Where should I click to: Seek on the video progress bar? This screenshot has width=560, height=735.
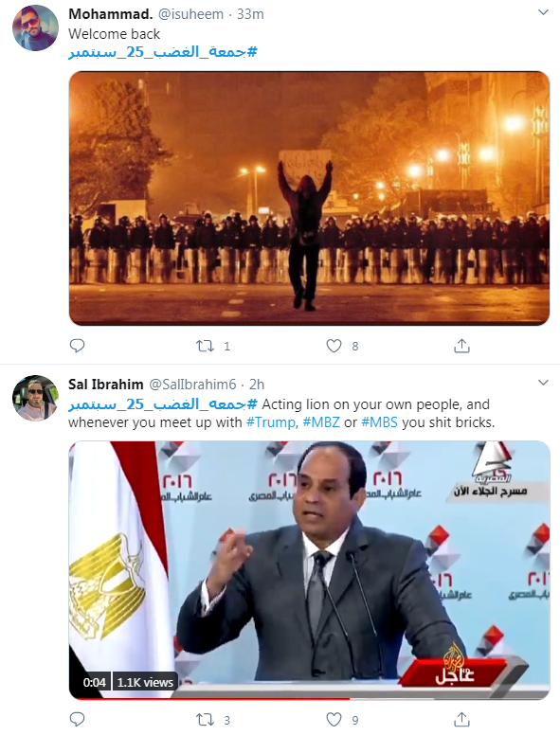[x=310, y=698]
